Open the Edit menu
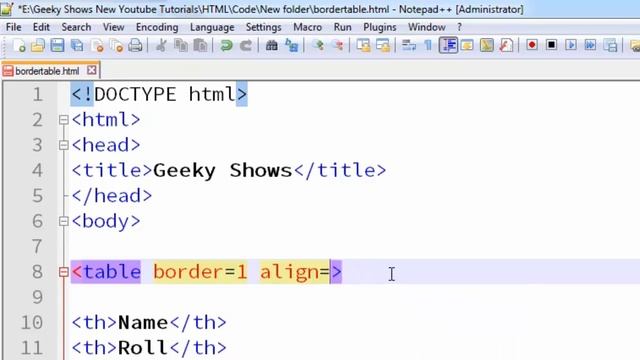Image resolution: width=640 pixels, height=360 pixels. tap(41, 27)
